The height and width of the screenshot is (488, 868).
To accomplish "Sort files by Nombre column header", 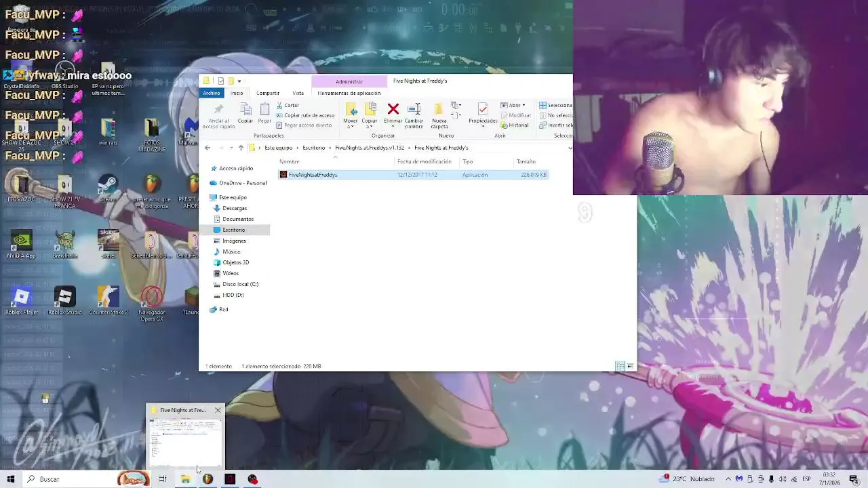I will pyautogui.click(x=290, y=161).
